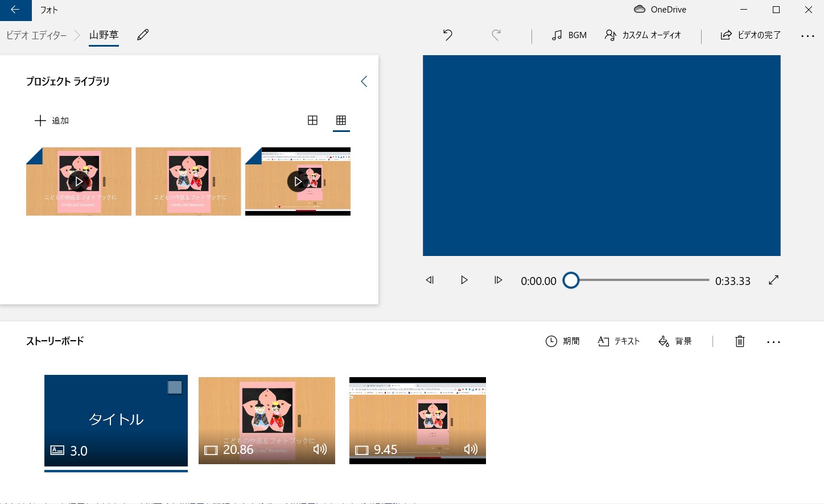Image resolution: width=824 pixels, height=504 pixels.
Task: Delete the selected clip with trash icon
Action: [x=740, y=341]
